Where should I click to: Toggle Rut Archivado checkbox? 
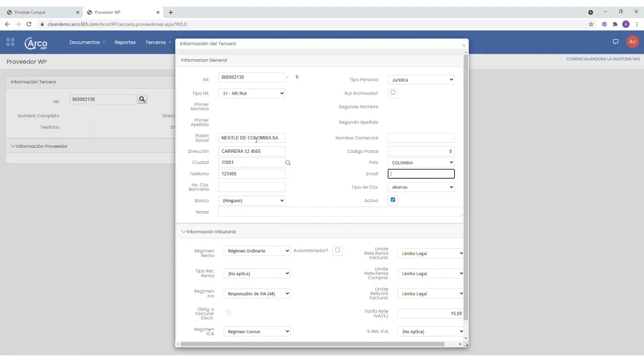[393, 93]
